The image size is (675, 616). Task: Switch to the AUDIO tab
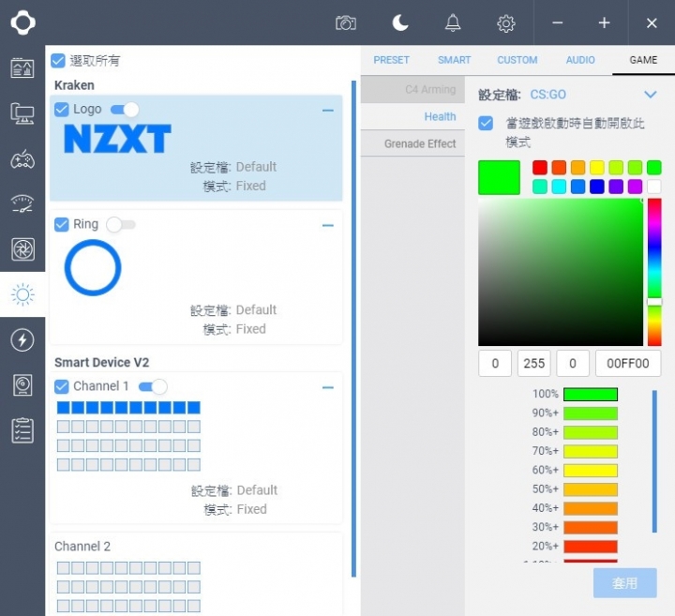point(580,60)
